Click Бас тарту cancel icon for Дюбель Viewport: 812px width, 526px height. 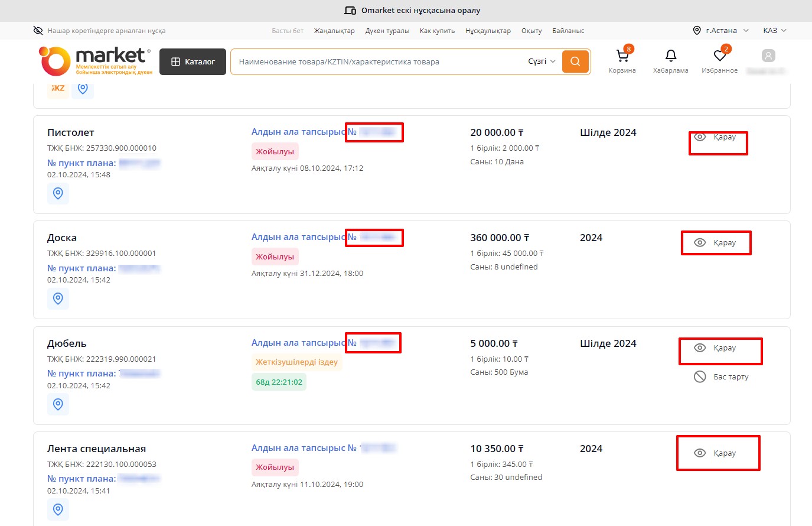tap(700, 376)
